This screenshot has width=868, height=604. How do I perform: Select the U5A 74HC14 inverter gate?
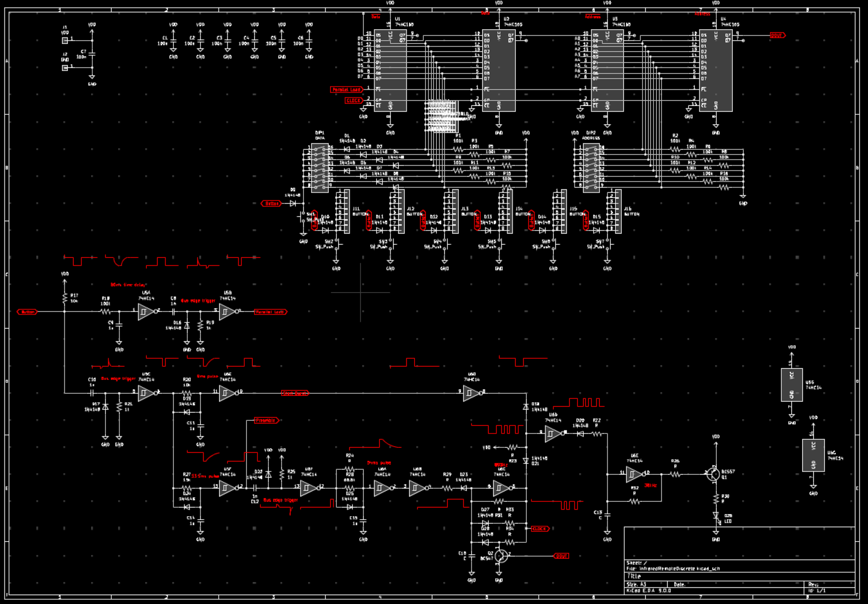(x=147, y=311)
